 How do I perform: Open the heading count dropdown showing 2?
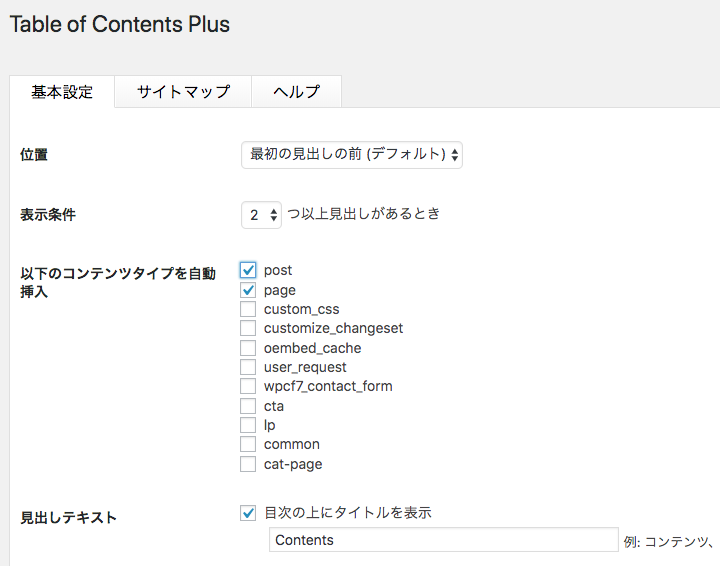[x=262, y=214]
